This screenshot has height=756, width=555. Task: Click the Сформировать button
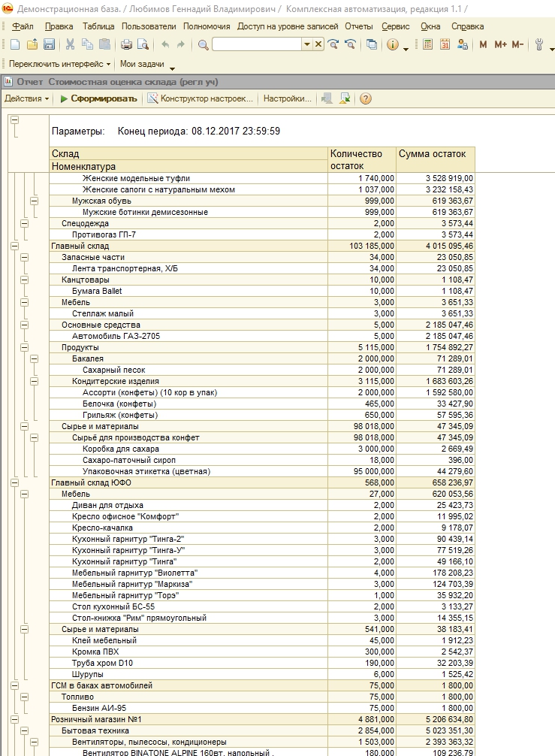pos(99,99)
